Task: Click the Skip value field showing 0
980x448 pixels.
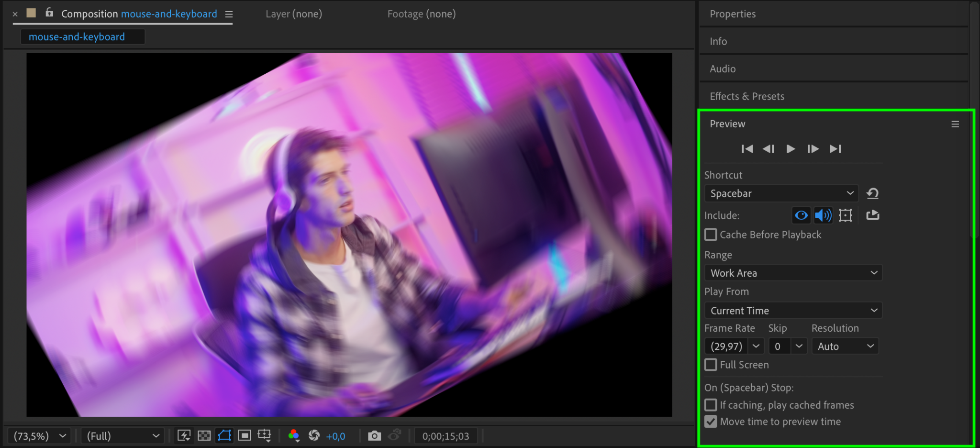Action: point(780,346)
